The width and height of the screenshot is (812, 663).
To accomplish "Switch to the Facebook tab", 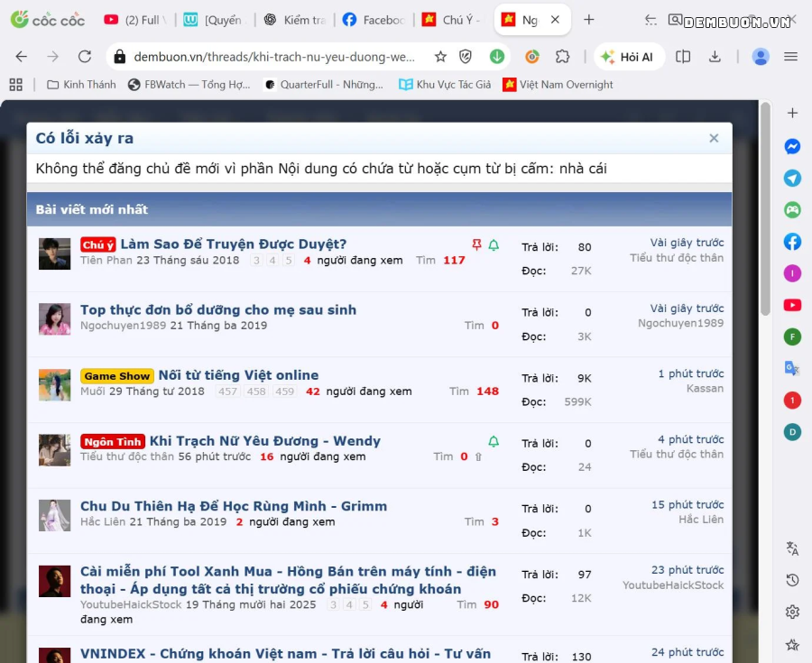I will point(374,20).
